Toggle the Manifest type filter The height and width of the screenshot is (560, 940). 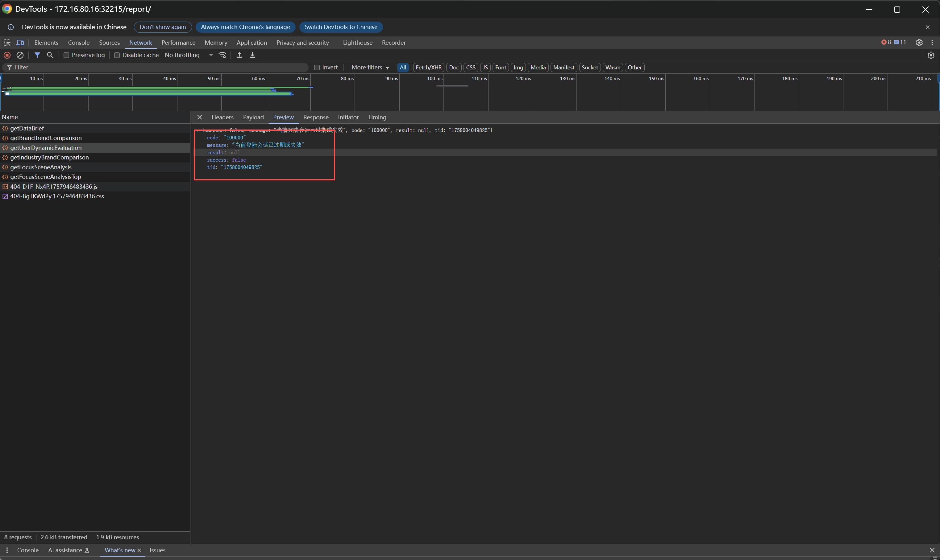(564, 68)
